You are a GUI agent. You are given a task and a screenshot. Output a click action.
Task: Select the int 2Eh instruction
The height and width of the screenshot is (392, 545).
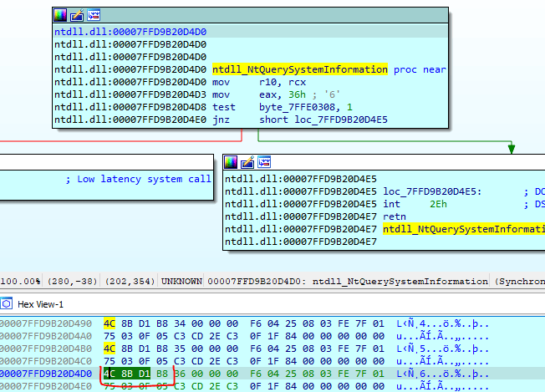pyautogui.click(x=418, y=204)
